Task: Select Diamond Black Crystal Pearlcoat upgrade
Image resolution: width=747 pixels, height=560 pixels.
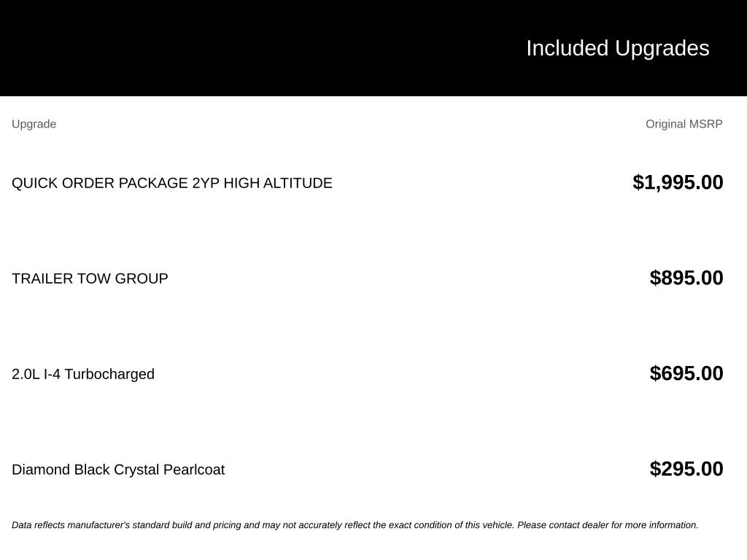Action: [118, 470]
